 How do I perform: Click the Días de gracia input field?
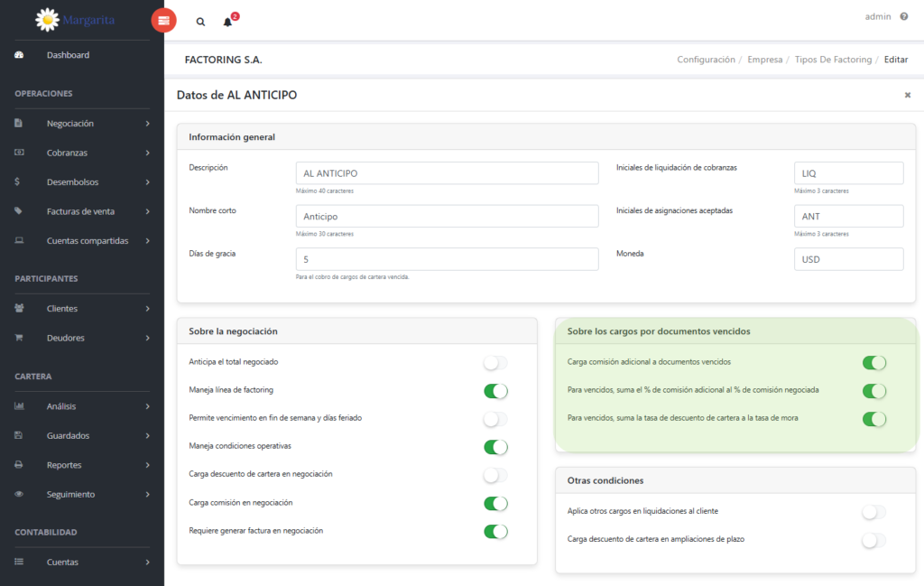coord(447,259)
